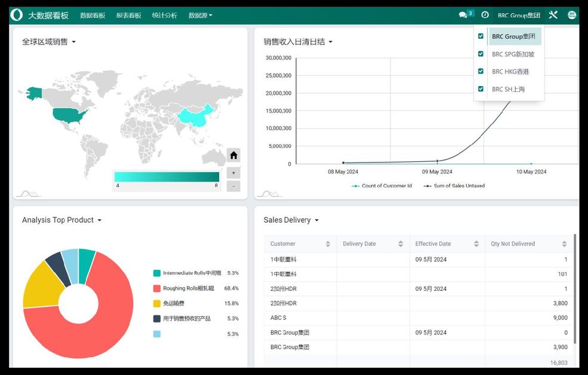Open Analysis Top Product card dropdown
Viewport: 588px width, 375px height.
pos(99,220)
